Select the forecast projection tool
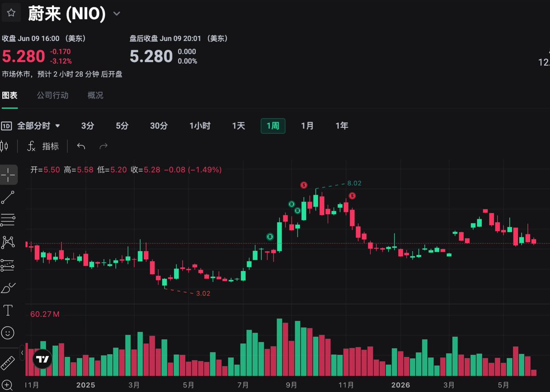Viewport: 550px width, 392px height. tap(8, 265)
